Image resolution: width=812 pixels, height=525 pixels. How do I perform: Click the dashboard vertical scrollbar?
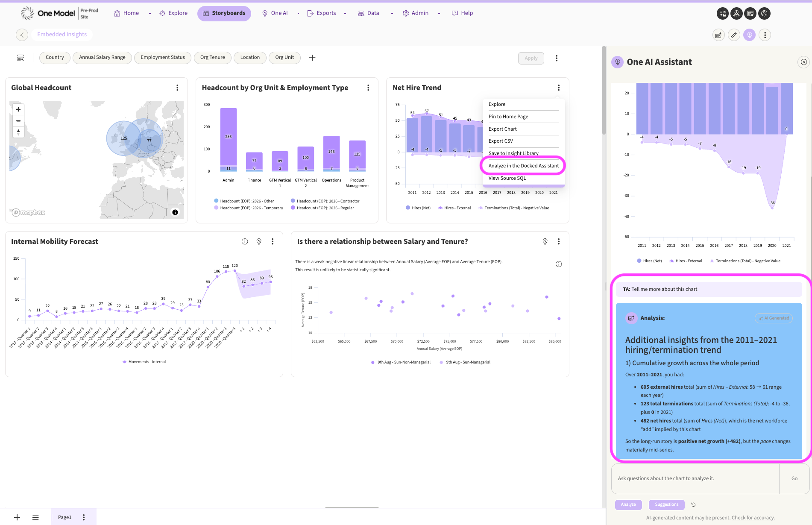[604, 91]
